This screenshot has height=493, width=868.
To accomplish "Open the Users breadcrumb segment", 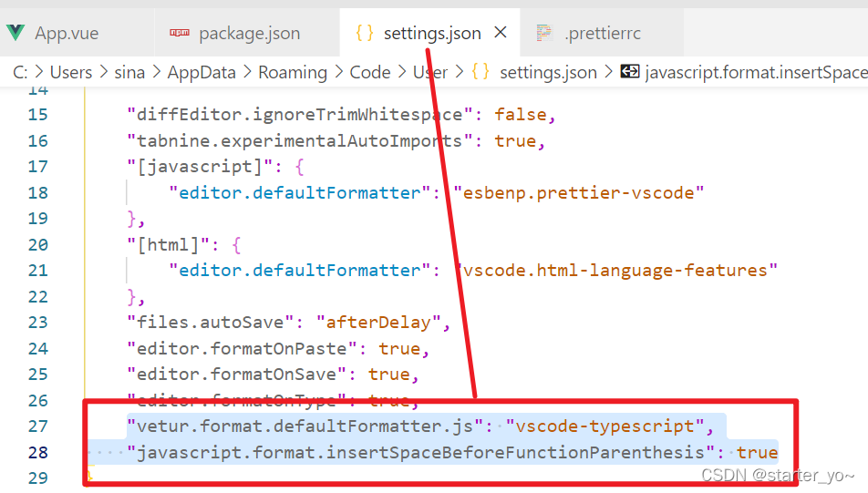I will (x=71, y=72).
